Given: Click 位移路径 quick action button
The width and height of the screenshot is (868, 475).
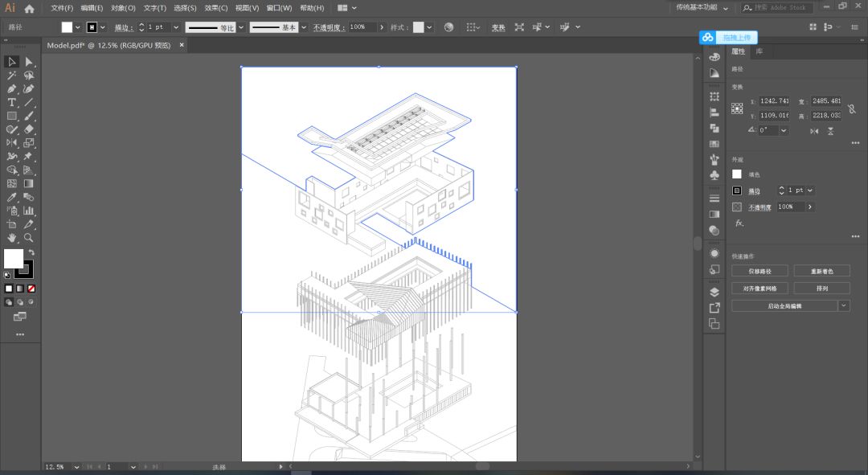Looking at the screenshot, I should (x=759, y=272).
